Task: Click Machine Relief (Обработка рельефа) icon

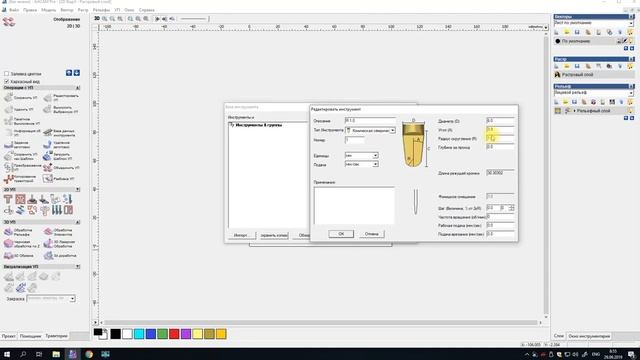Action: point(9,232)
